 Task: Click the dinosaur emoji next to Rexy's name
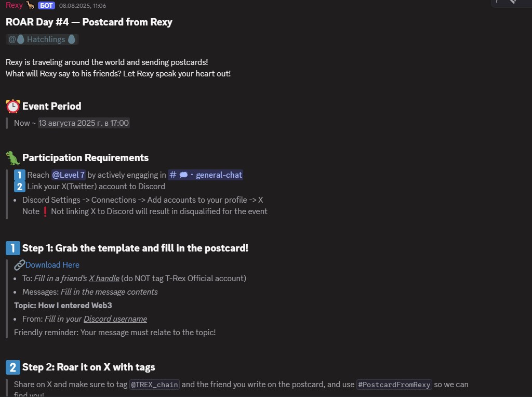pyautogui.click(x=31, y=5)
